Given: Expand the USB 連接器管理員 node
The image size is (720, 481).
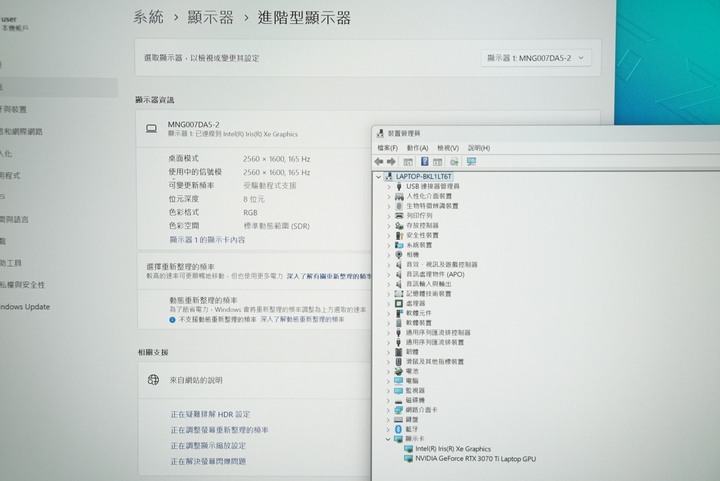Looking at the screenshot, I should click(x=388, y=186).
